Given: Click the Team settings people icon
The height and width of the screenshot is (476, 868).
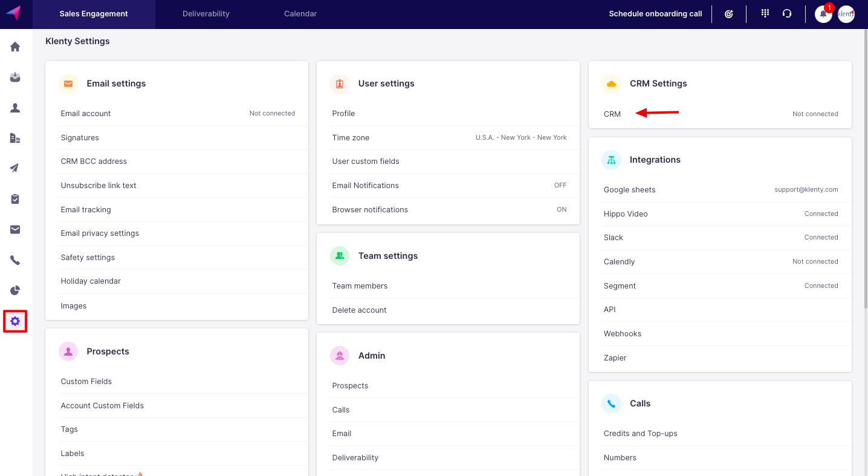Looking at the screenshot, I should [340, 256].
